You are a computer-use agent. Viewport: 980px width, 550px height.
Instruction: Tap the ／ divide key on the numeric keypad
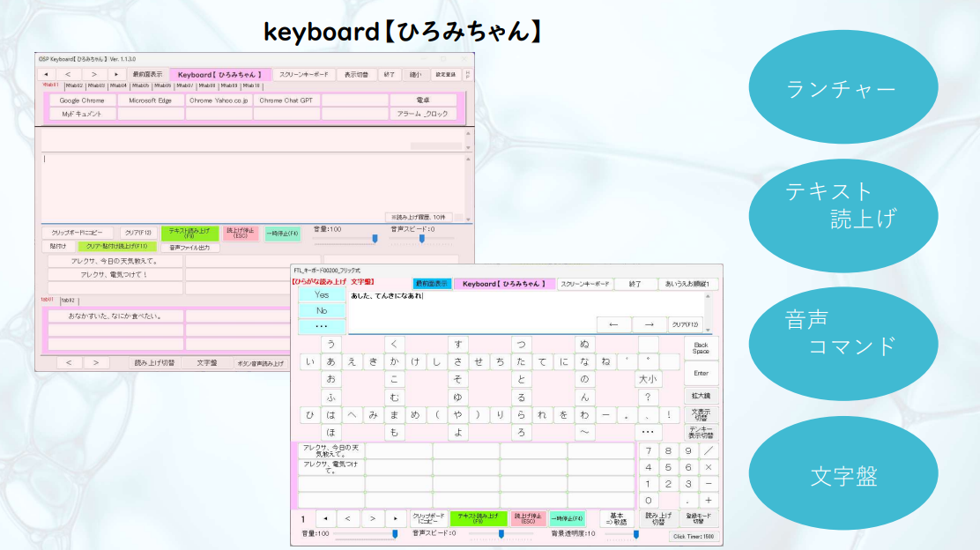pyautogui.click(x=709, y=450)
